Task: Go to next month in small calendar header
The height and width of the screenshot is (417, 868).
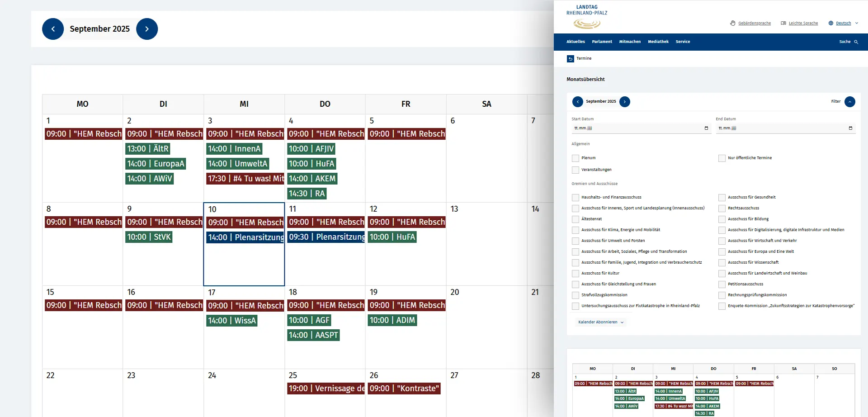Action: tap(625, 102)
